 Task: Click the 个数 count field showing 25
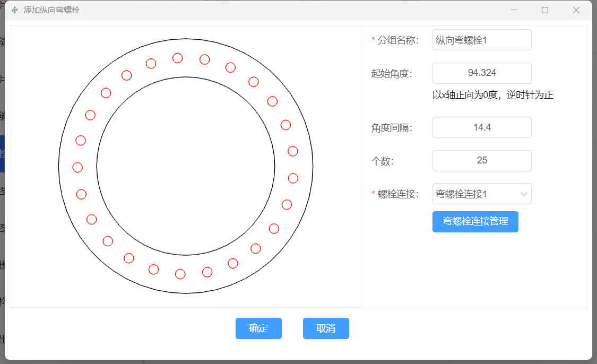coord(482,160)
